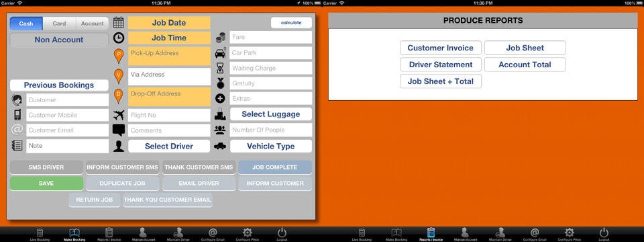
Task: Focus the Number Of People field
Action: point(271,130)
